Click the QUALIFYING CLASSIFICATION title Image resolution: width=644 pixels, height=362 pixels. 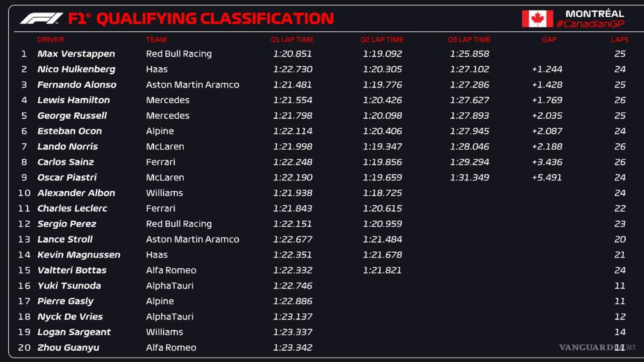(x=215, y=19)
